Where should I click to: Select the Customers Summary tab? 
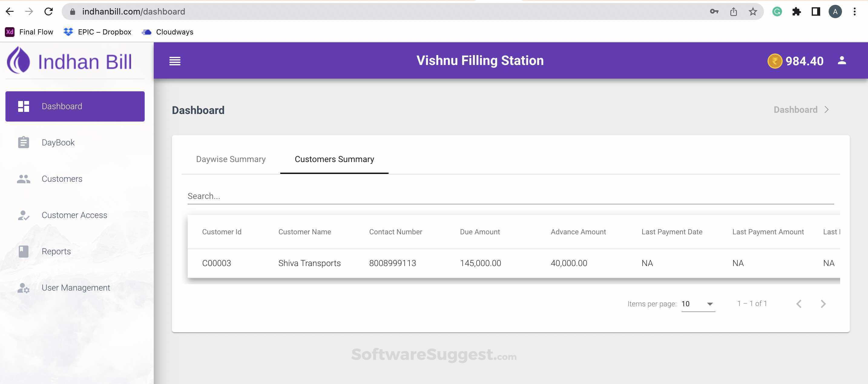(334, 159)
